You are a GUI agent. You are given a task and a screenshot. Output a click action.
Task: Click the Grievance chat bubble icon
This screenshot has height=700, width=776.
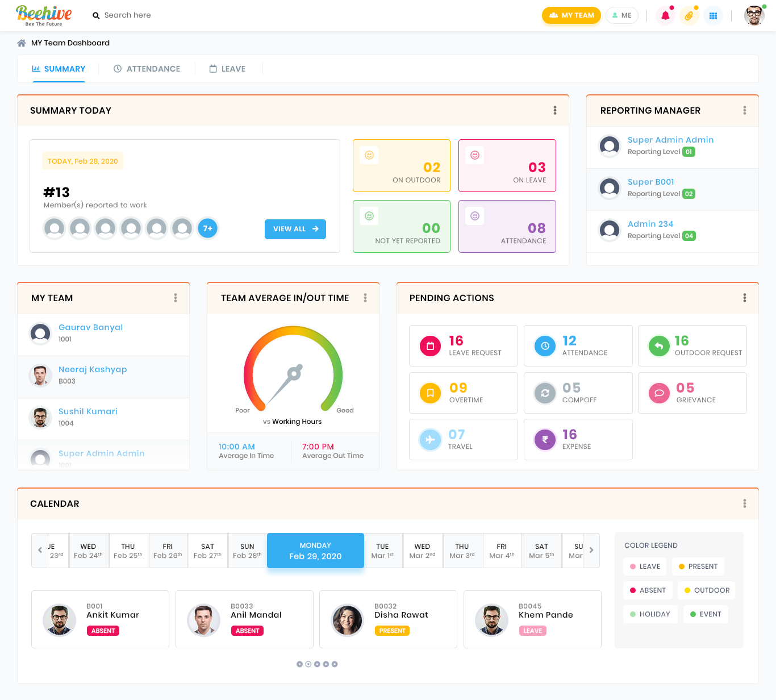pos(659,393)
